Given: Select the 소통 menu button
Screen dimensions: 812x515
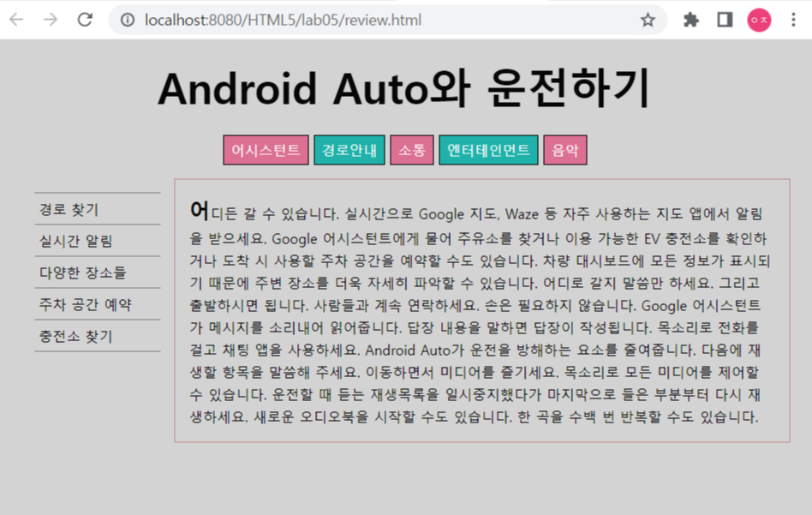Looking at the screenshot, I should pos(412,150).
